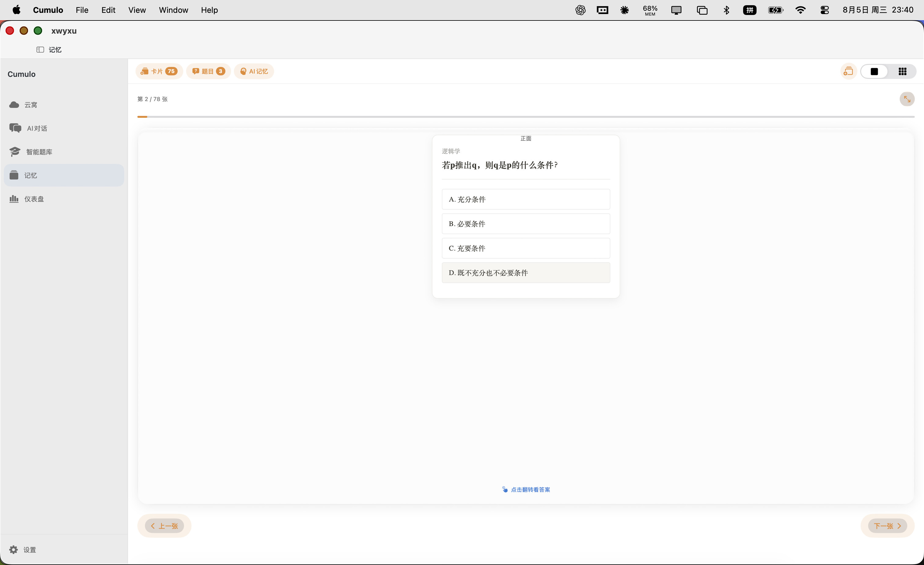924x565 pixels.
Task: Open the View menu
Action: [x=137, y=10]
